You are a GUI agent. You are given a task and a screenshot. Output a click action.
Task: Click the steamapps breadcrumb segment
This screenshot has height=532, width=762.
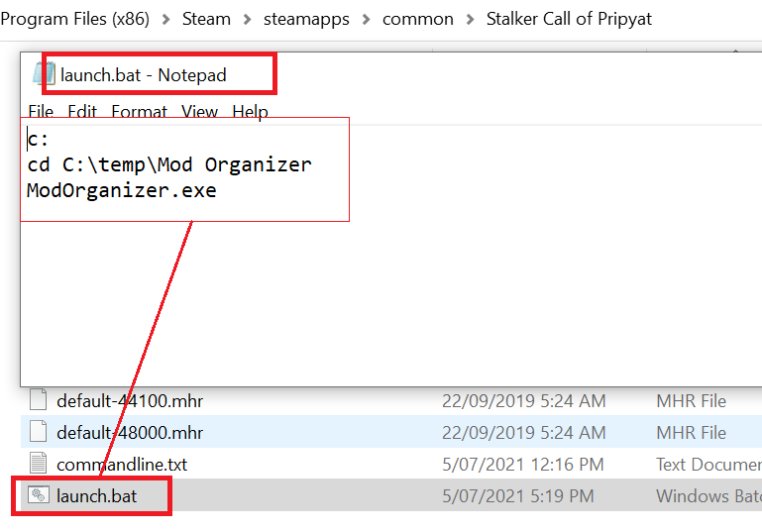(x=306, y=19)
